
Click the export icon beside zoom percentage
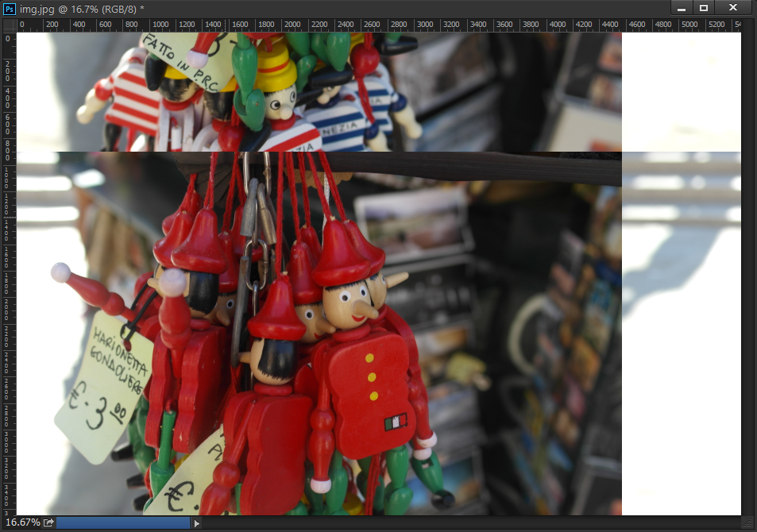coord(49,522)
